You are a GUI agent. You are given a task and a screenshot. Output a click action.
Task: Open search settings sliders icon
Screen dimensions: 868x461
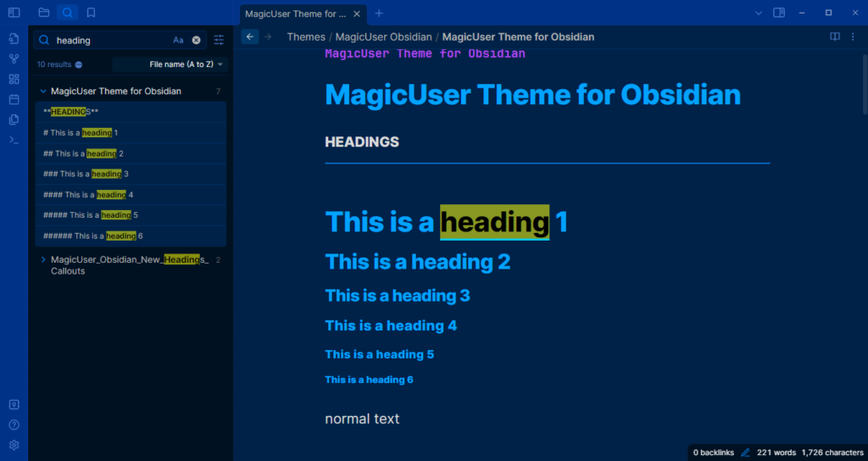click(x=220, y=40)
